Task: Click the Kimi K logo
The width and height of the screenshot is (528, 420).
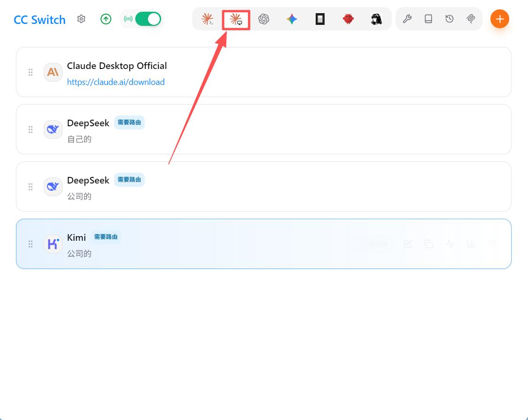Action: tap(53, 244)
